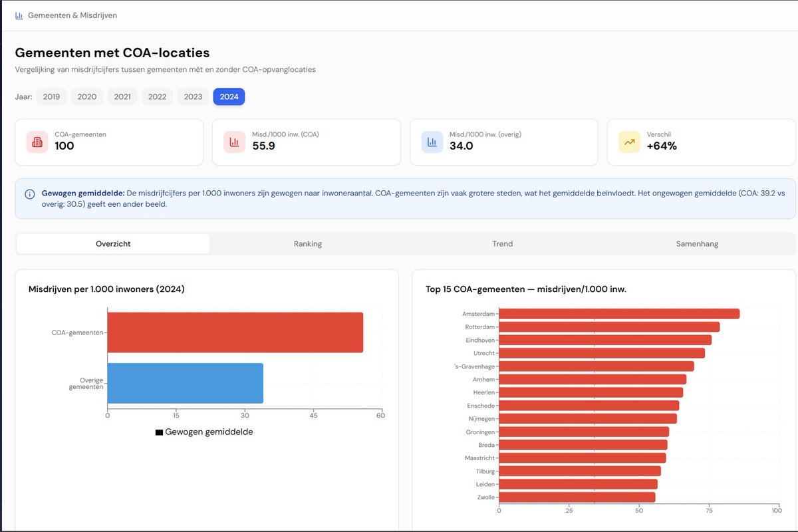Click the Nijmegen bar in Top 15 chart

588,418
